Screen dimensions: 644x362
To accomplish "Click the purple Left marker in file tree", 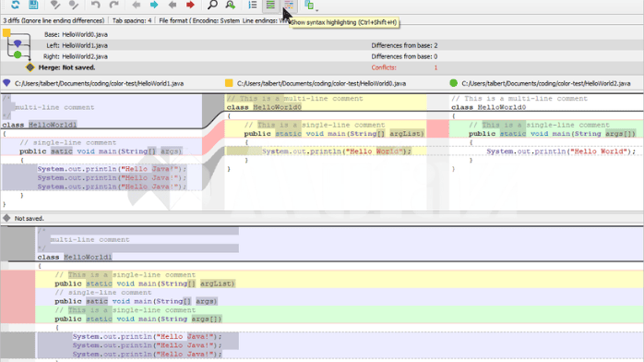I will [x=18, y=43].
